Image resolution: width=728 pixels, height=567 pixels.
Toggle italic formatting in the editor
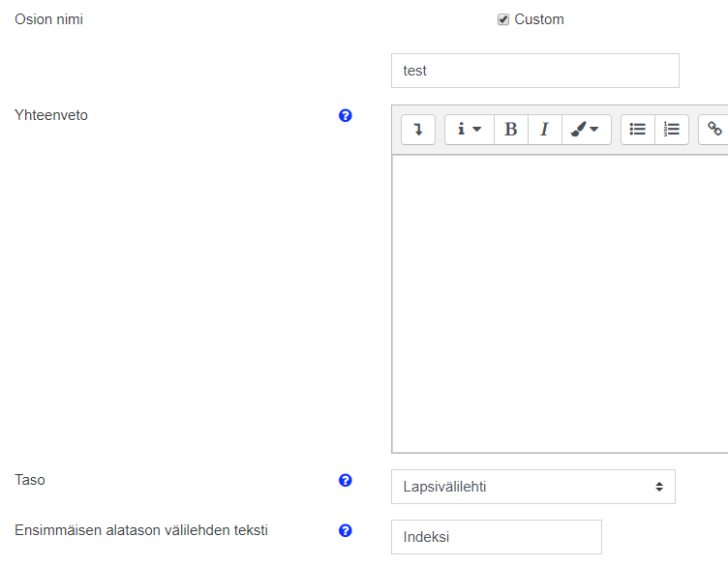(544, 130)
